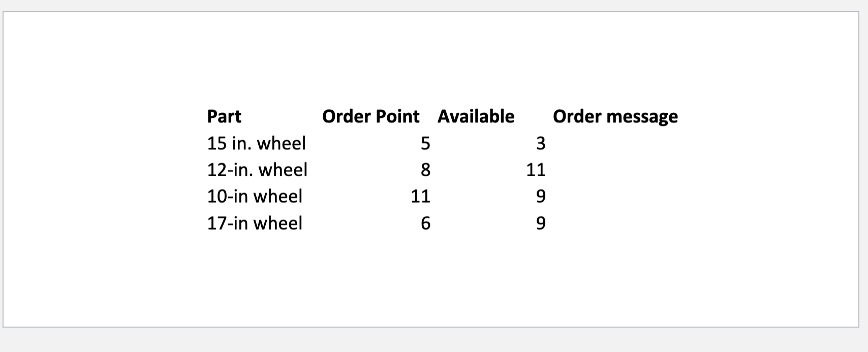Select the Order message header cell
The image size is (868, 352).
615,117
